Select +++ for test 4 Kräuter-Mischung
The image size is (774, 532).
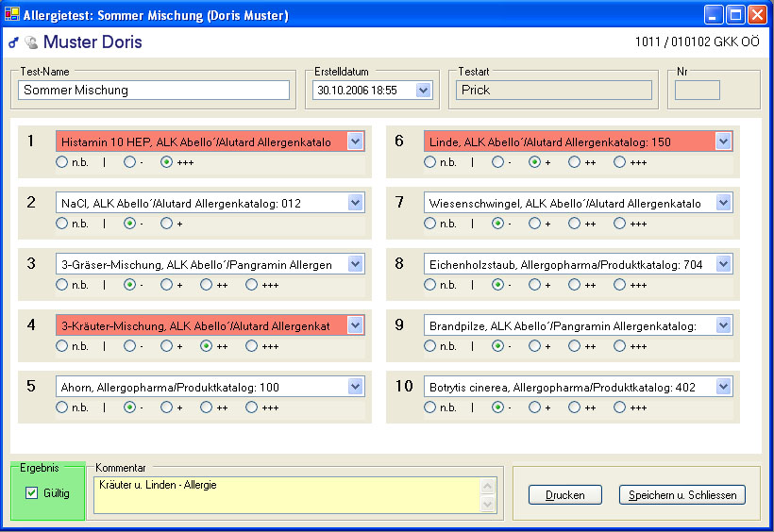tap(252, 345)
